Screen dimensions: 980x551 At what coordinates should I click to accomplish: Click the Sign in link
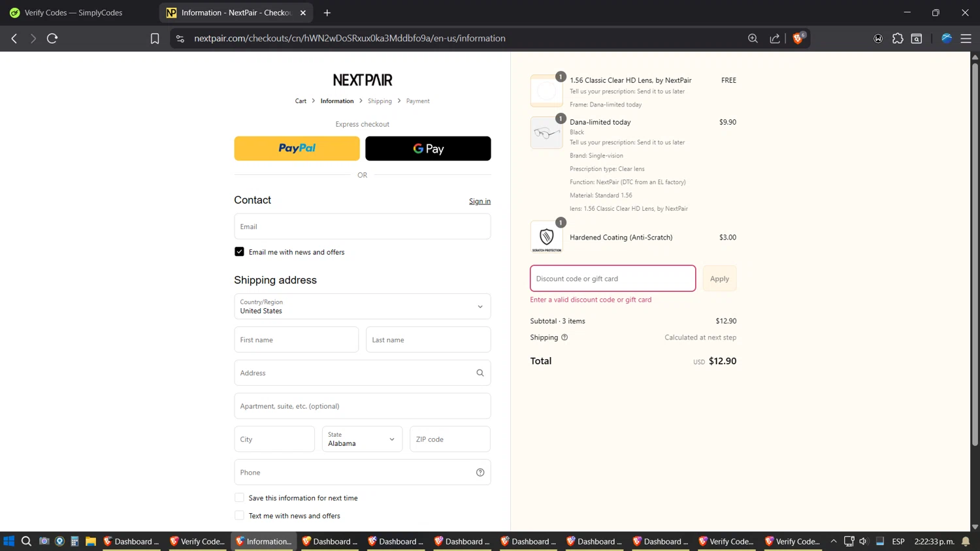(480, 201)
